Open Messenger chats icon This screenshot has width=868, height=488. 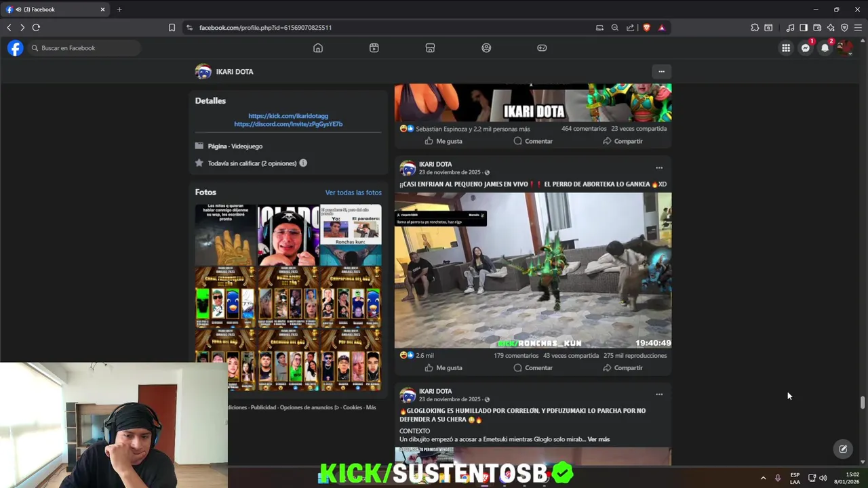pos(806,48)
